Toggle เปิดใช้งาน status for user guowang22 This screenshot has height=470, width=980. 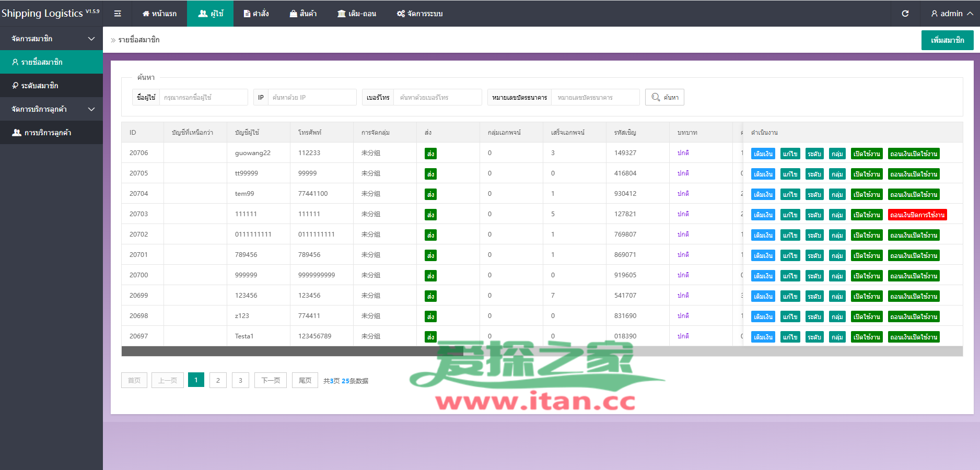click(x=866, y=154)
